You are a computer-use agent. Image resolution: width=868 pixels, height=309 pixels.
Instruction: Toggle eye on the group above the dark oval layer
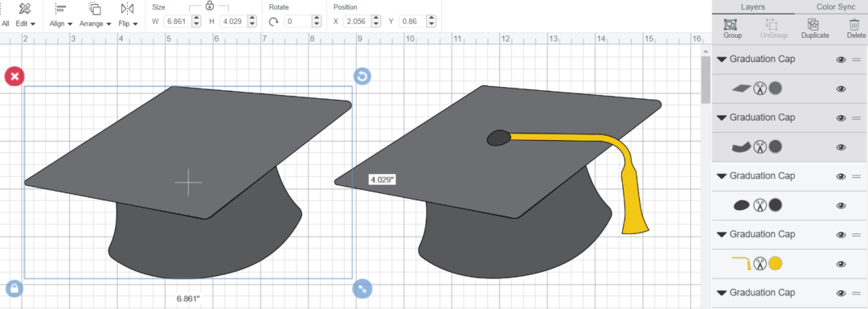(841, 176)
